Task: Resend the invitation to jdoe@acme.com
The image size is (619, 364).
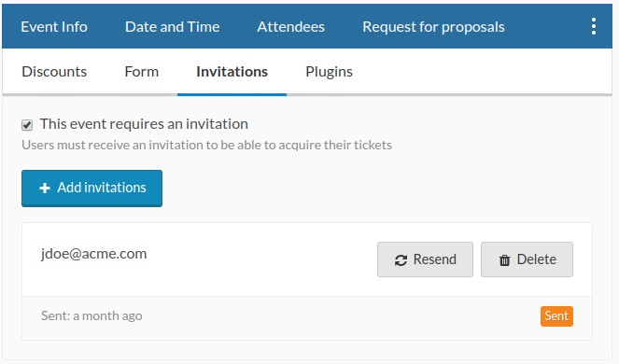Action: pyautogui.click(x=425, y=259)
